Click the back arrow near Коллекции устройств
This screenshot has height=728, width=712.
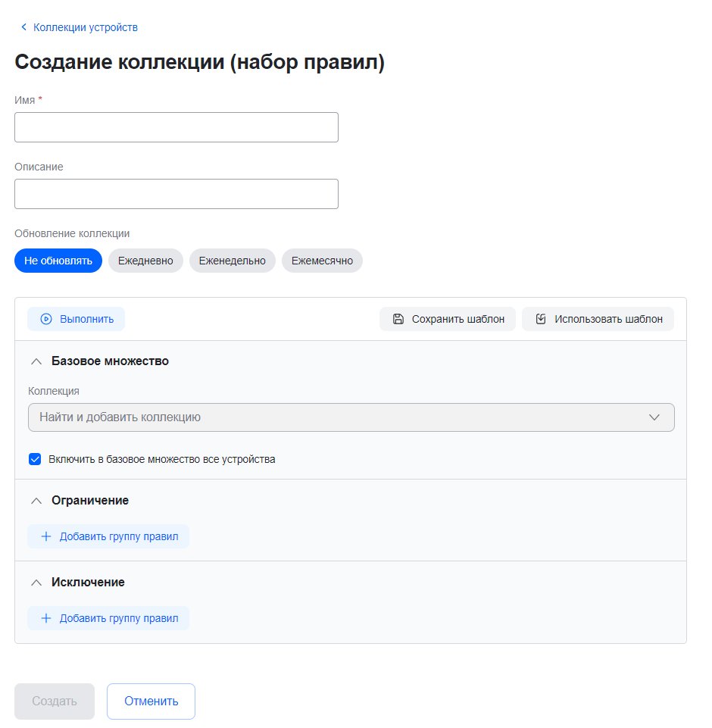click(x=23, y=27)
